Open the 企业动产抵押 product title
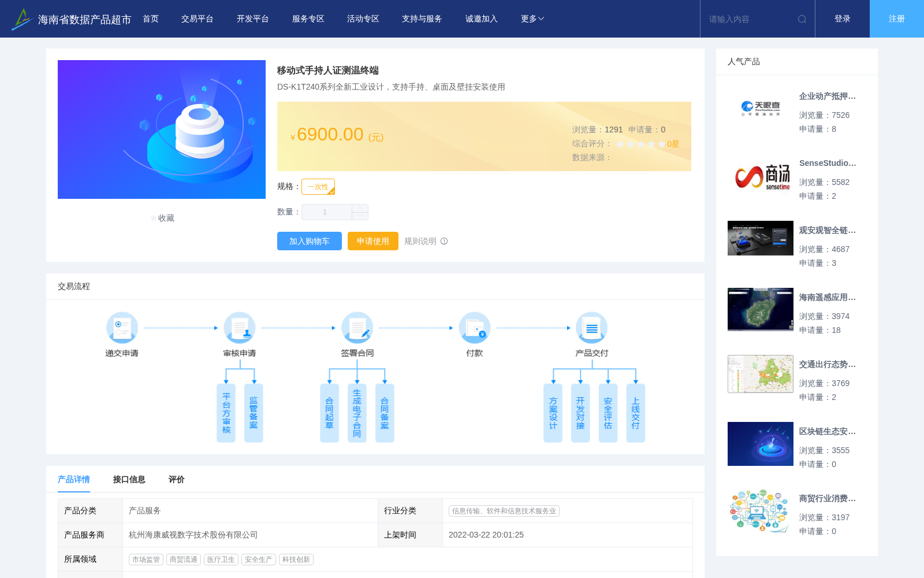 [x=828, y=96]
